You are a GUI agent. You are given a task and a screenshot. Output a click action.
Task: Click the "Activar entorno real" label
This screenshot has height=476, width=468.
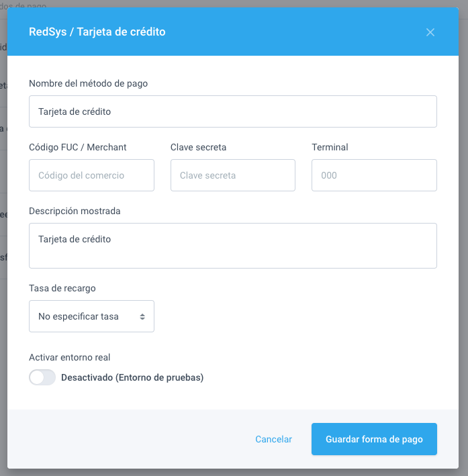click(x=70, y=357)
